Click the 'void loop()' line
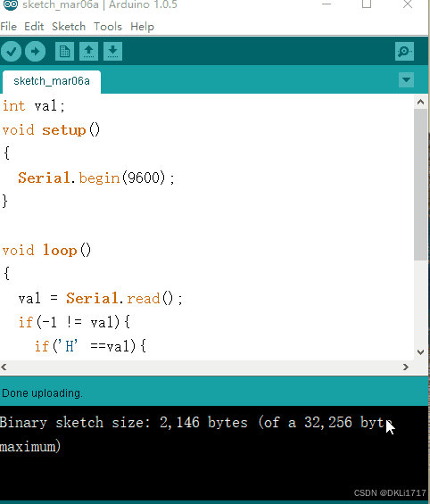The width and height of the screenshot is (430, 504). (x=47, y=251)
